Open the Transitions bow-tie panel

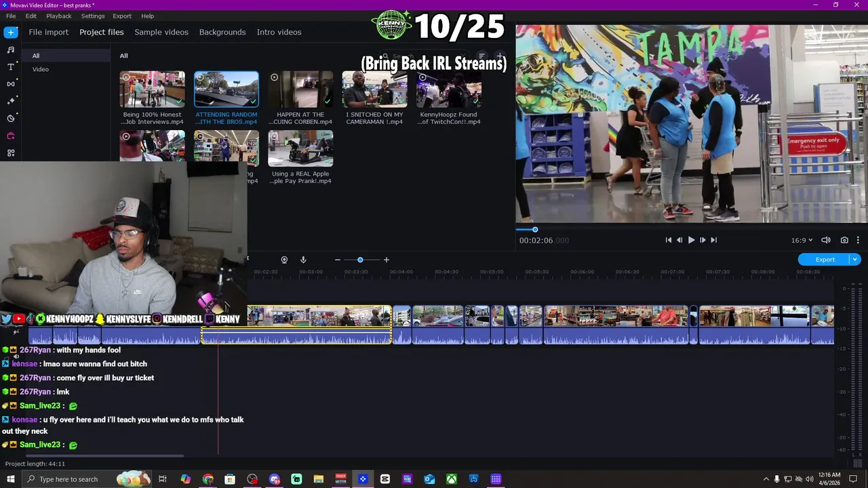pyautogui.click(x=11, y=84)
